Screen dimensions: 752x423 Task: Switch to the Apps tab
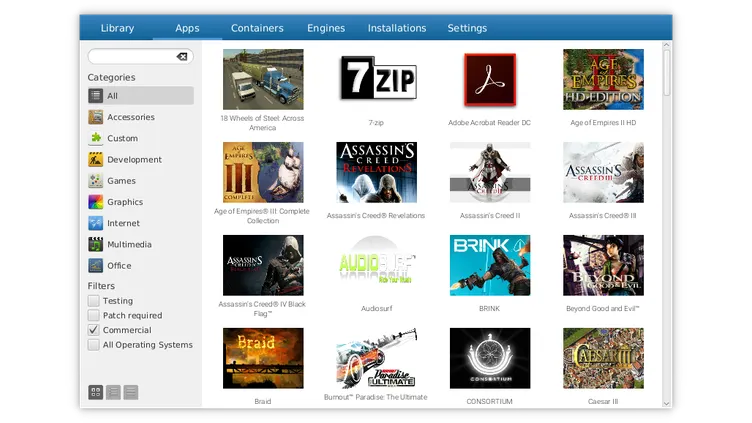click(x=187, y=28)
